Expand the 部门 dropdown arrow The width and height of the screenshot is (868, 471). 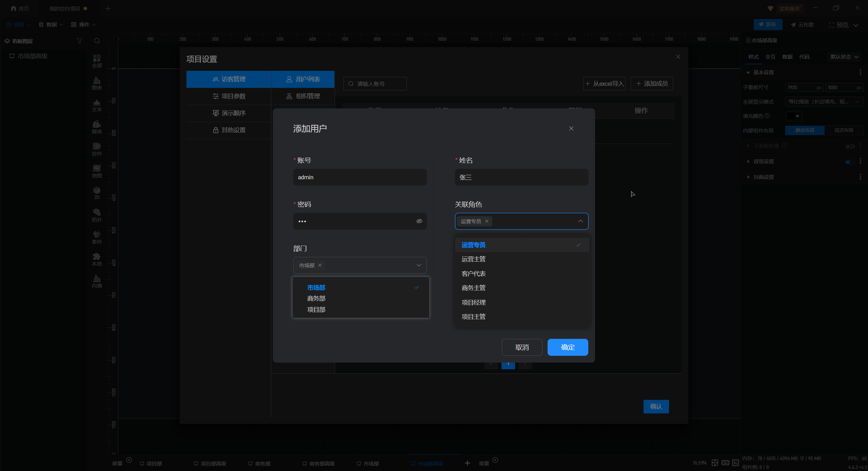click(x=419, y=265)
